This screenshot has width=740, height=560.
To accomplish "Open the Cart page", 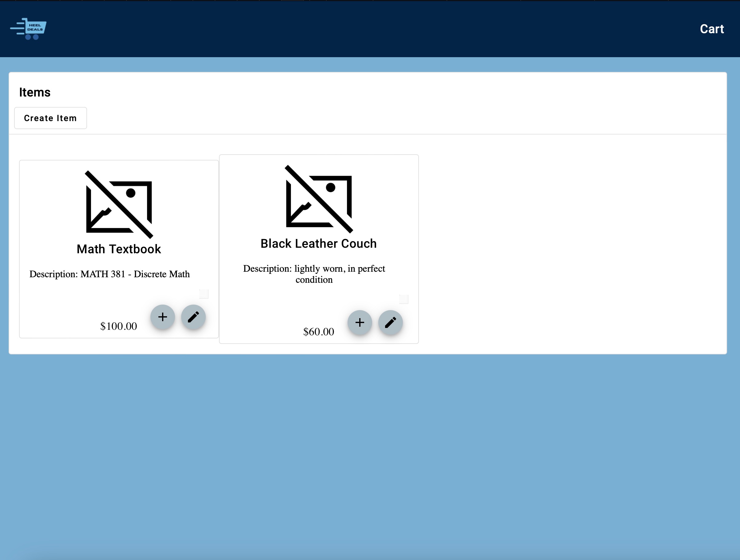I will 712,29.
